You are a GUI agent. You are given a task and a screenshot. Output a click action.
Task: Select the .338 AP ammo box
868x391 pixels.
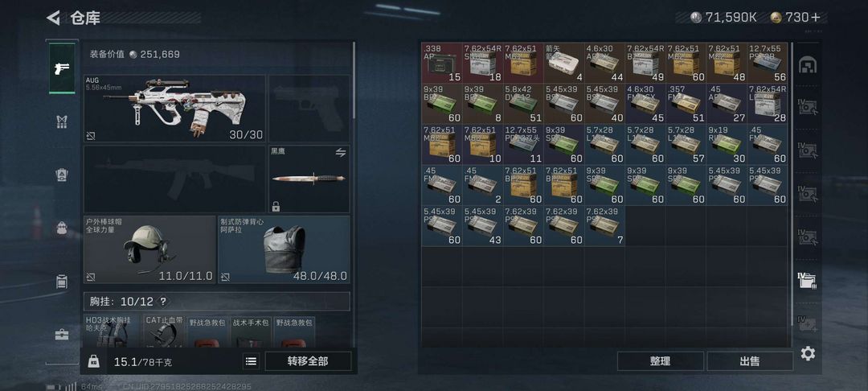coord(442,63)
